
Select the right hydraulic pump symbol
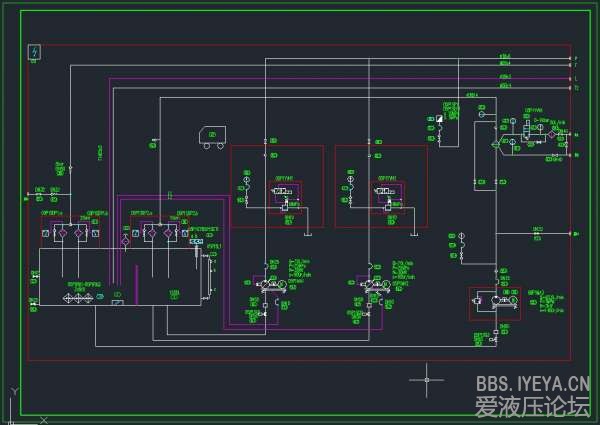point(367,285)
